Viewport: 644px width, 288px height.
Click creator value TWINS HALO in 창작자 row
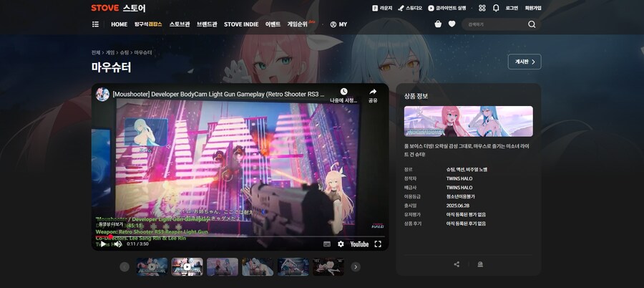click(459, 178)
